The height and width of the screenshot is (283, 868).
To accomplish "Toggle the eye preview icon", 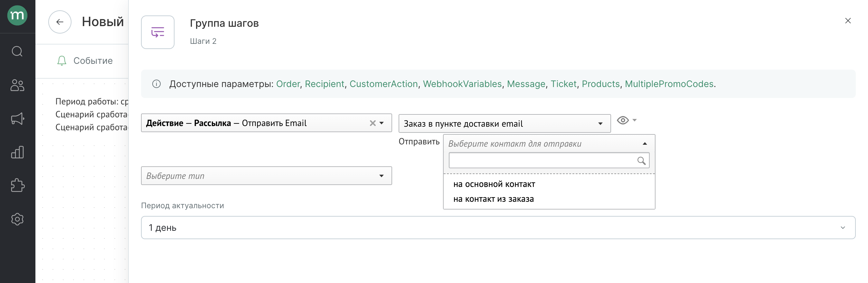I will tap(623, 121).
